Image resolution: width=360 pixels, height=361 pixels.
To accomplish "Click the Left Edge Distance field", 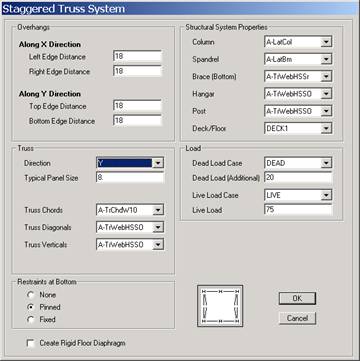I will coord(137,56).
